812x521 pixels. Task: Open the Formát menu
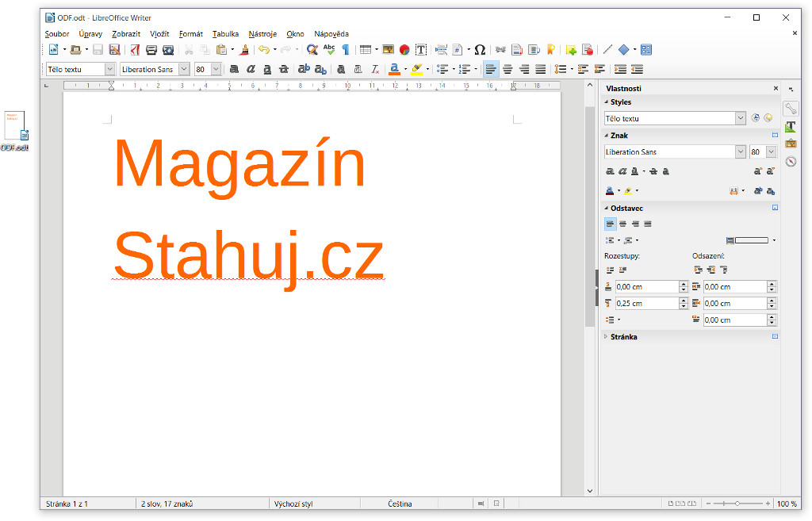pos(190,34)
